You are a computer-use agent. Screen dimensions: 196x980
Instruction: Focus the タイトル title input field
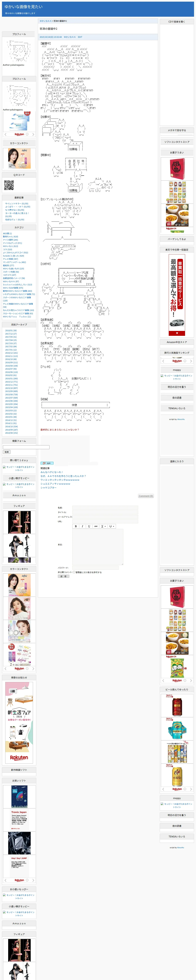[x=105, y=512]
